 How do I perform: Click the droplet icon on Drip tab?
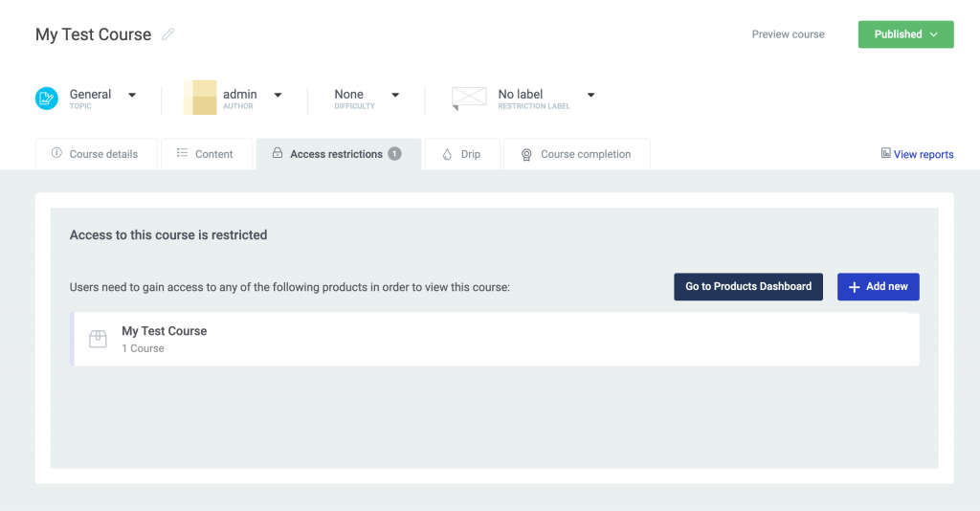[447, 154]
